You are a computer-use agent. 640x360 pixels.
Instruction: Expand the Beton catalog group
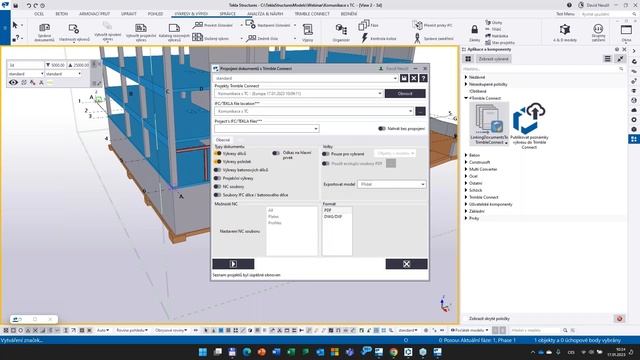(x=466, y=155)
